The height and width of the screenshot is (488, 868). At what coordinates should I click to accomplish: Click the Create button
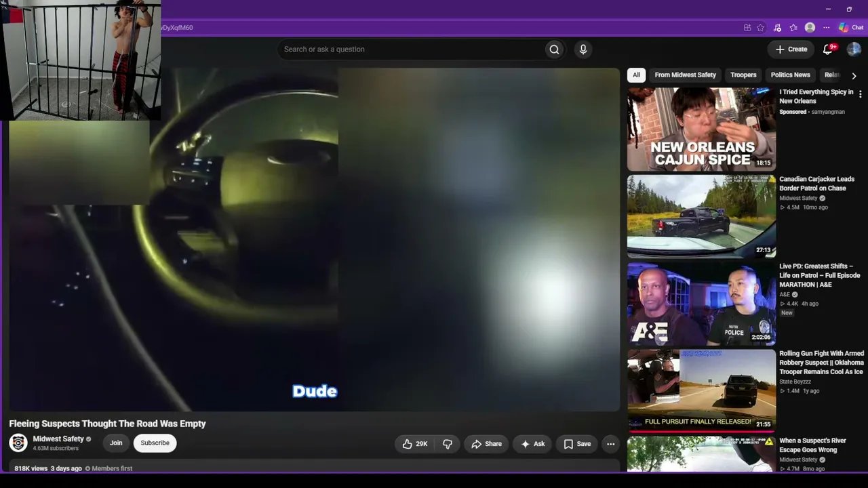(x=791, y=49)
